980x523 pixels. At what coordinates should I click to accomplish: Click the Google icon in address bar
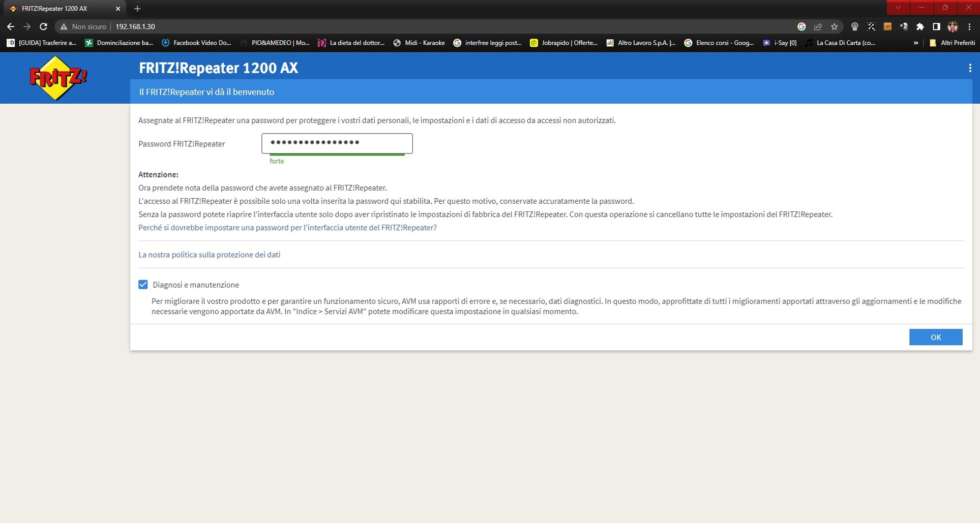(801, 26)
